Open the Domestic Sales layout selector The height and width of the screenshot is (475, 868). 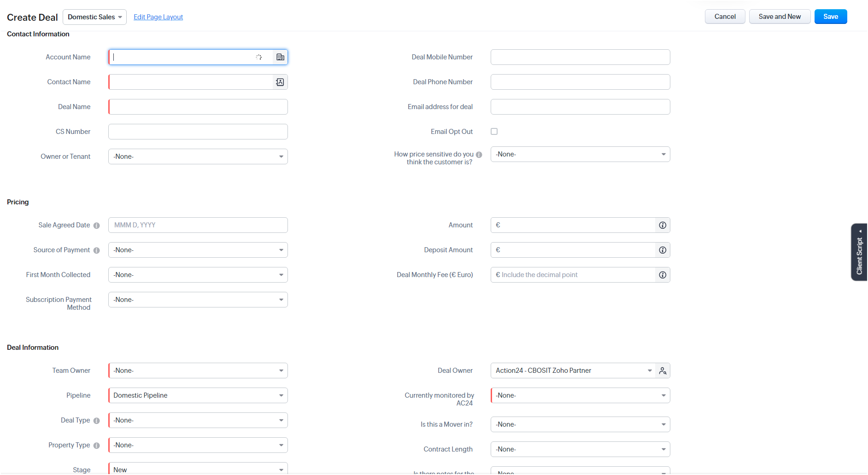pyautogui.click(x=94, y=17)
